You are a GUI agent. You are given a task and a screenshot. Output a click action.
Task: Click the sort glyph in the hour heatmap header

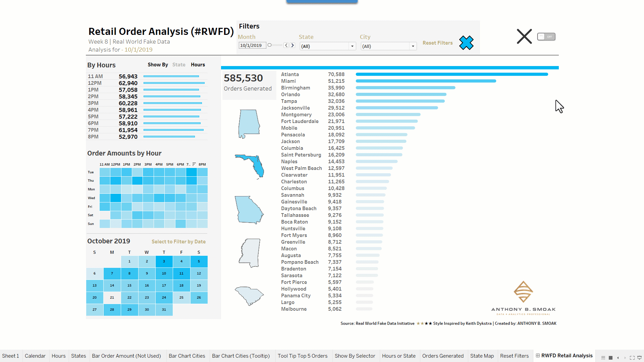194,164
